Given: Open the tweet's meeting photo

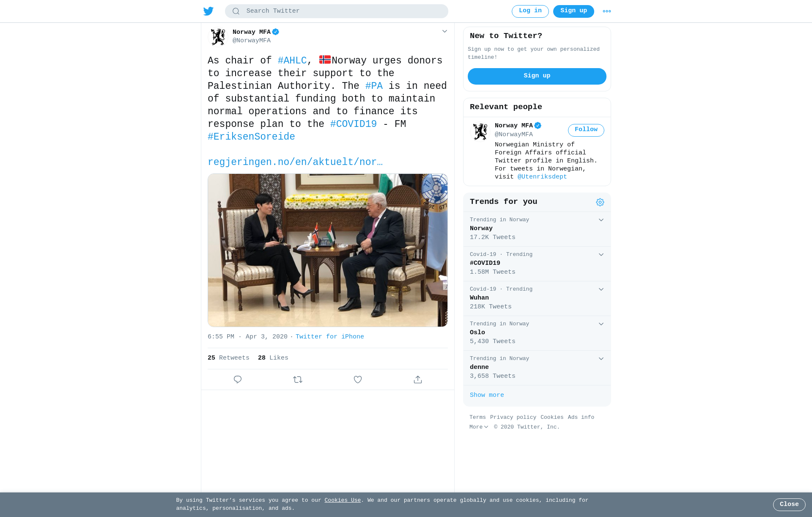Looking at the screenshot, I should 328,250.
